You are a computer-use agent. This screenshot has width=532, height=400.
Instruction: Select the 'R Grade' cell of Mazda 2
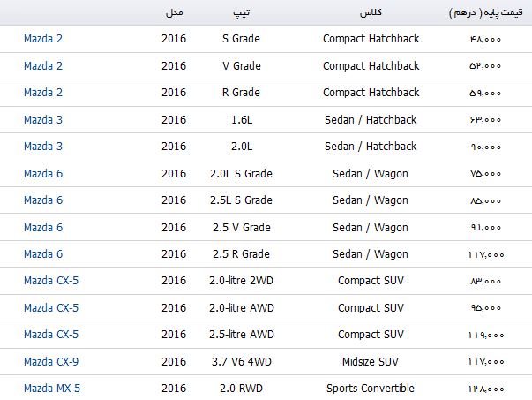pyautogui.click(x=241, y=93)
